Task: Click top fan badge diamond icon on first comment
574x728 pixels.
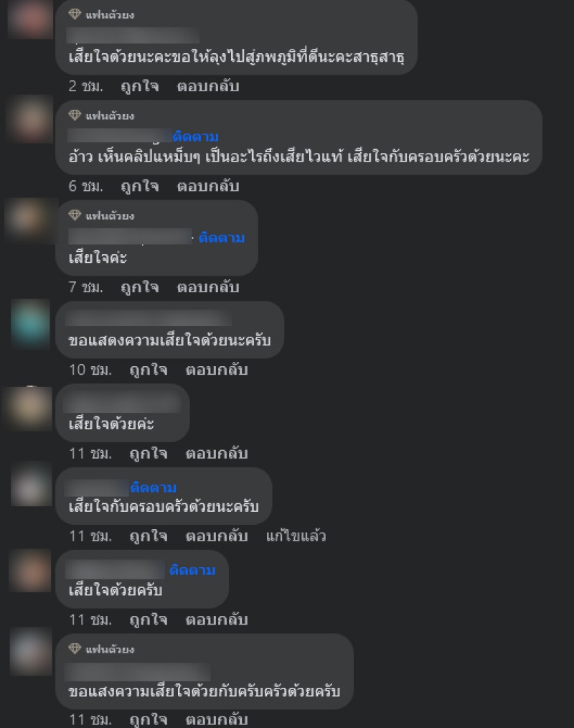Action: 74,14
